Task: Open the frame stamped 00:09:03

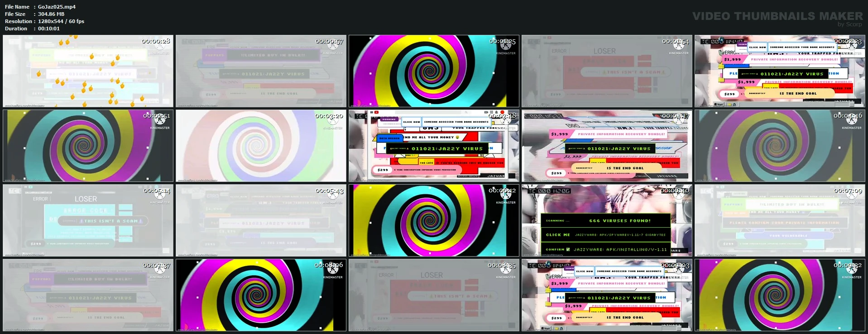Action: [607, 295]
